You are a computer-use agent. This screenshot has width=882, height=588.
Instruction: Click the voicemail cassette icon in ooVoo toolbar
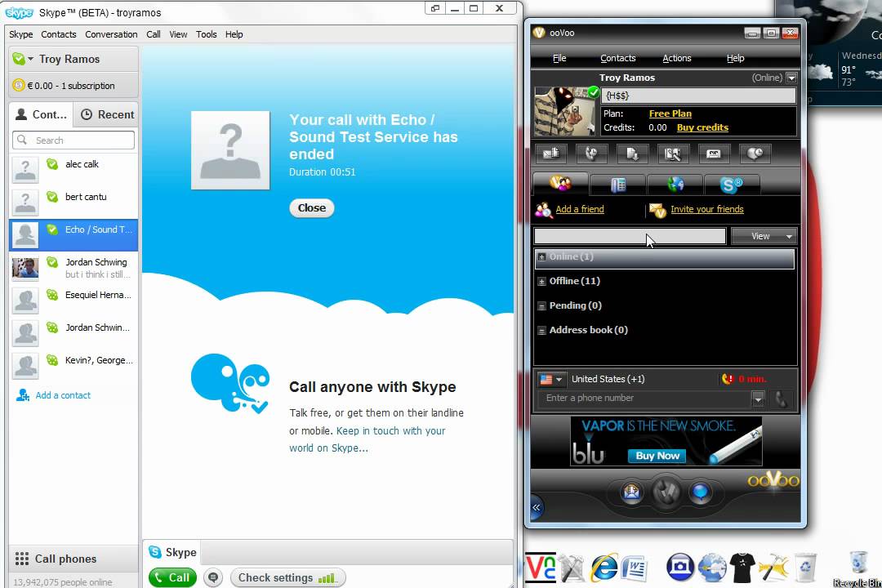pos(713,153)
